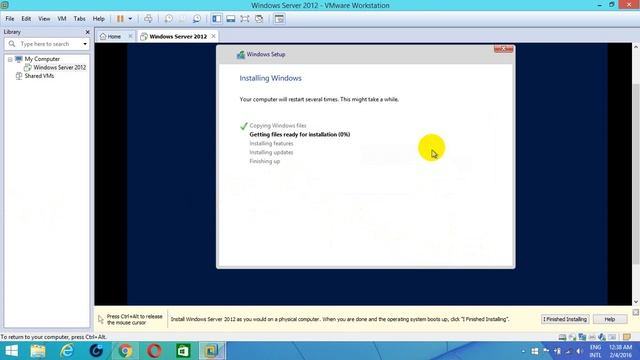Open the File menu
The image size is (640, 360).
click(10, 19)
